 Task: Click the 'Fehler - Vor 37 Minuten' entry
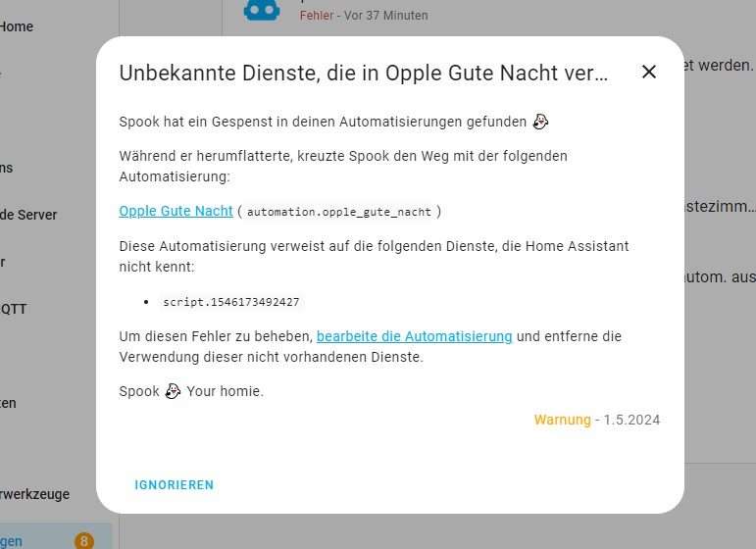click(364, 16)
